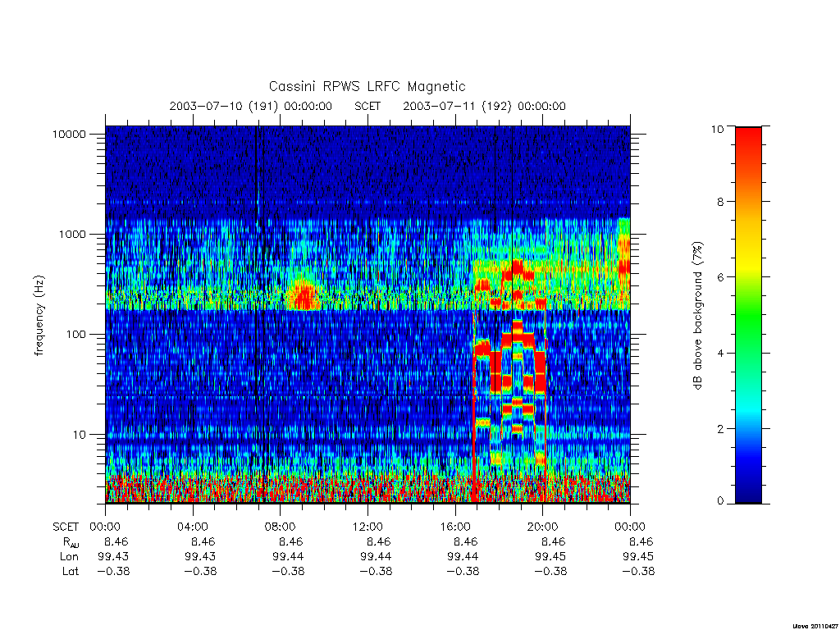Click the "4" color bar scale label
The height and width of the screenshot is (630, 840).
click(x=720, y=353)
